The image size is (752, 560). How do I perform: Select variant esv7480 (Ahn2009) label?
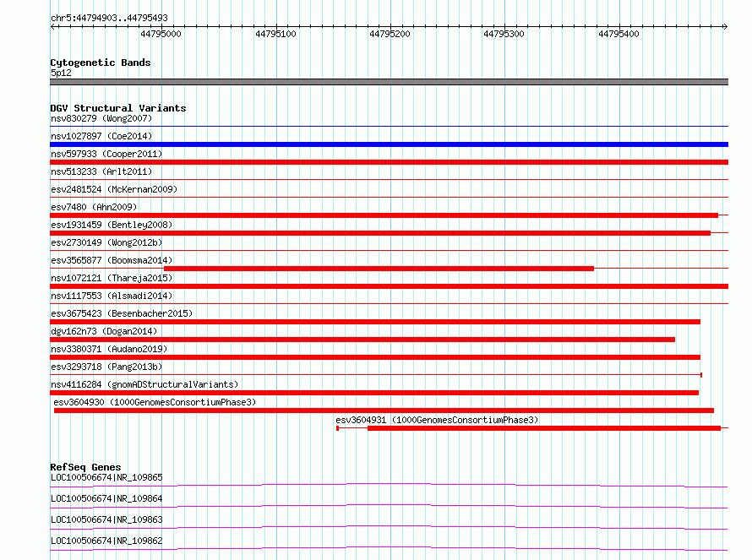coord(94,207)
